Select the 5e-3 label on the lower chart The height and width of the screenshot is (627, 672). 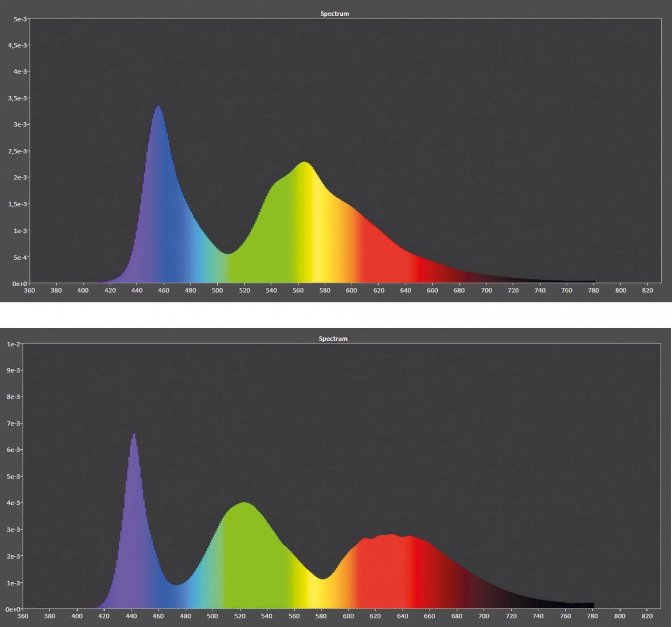click(x=13, y=476)
